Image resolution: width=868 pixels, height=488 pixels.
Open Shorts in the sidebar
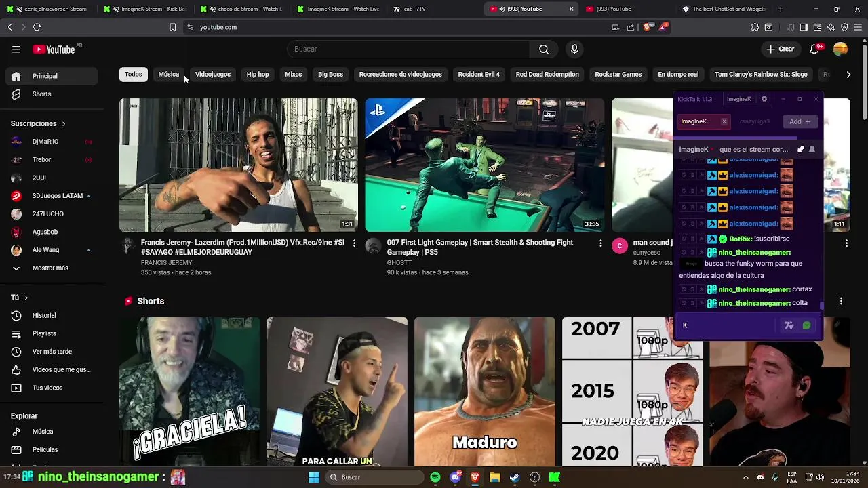[52, 94]
